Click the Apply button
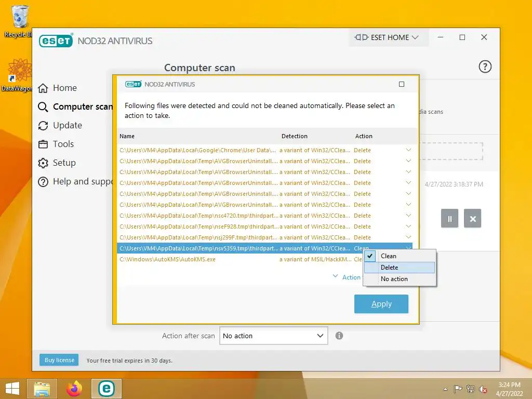This screenshot has height=399, width=532. tap(381, 303)
